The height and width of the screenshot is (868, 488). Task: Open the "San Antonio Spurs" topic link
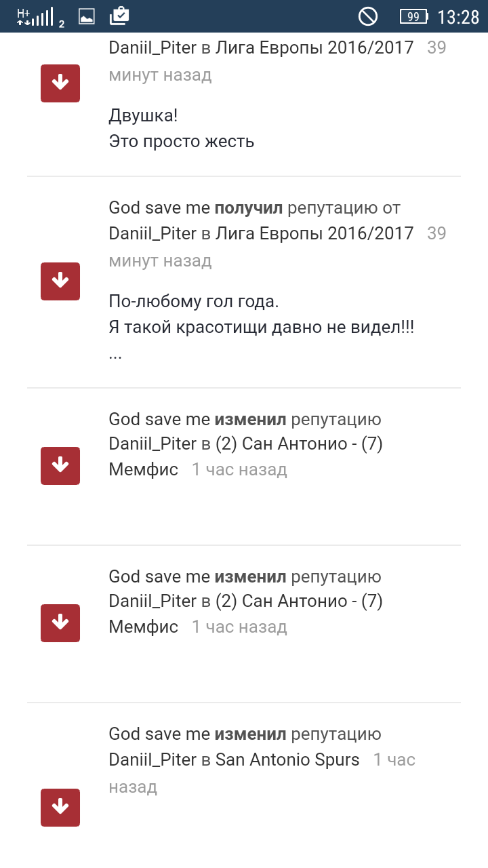287,759
